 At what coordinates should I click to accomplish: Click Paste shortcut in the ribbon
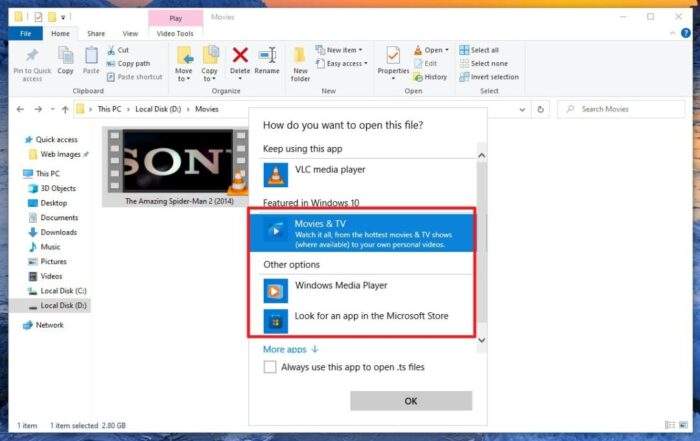[x=135, y=77]
